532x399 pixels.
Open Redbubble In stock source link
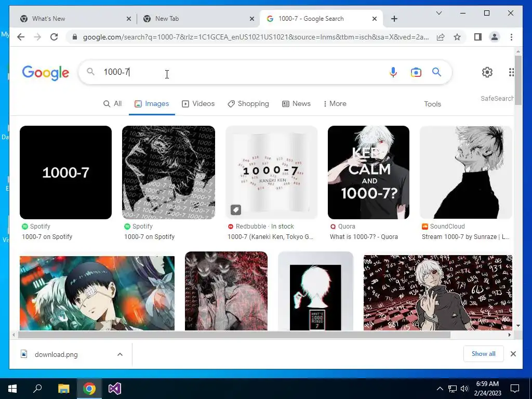coord(261,227)
